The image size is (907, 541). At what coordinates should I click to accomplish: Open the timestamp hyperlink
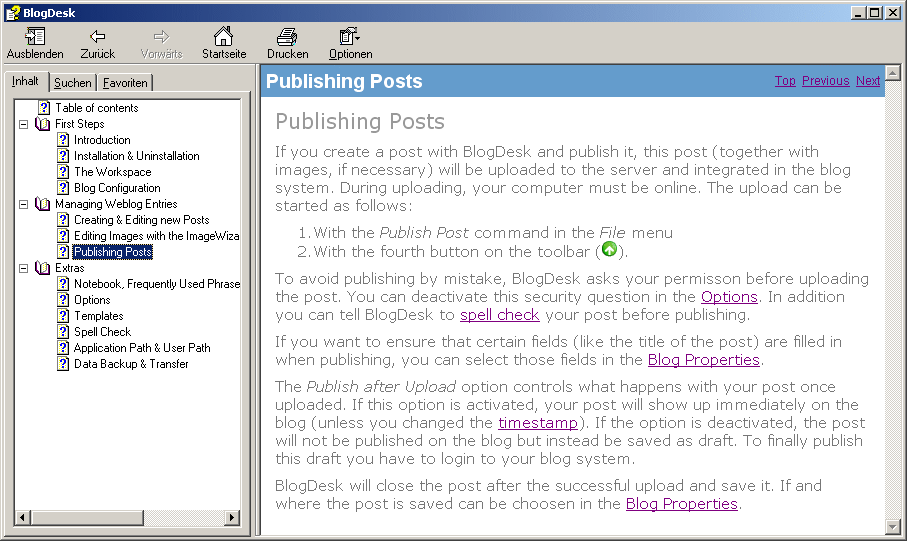click(538, 423)
